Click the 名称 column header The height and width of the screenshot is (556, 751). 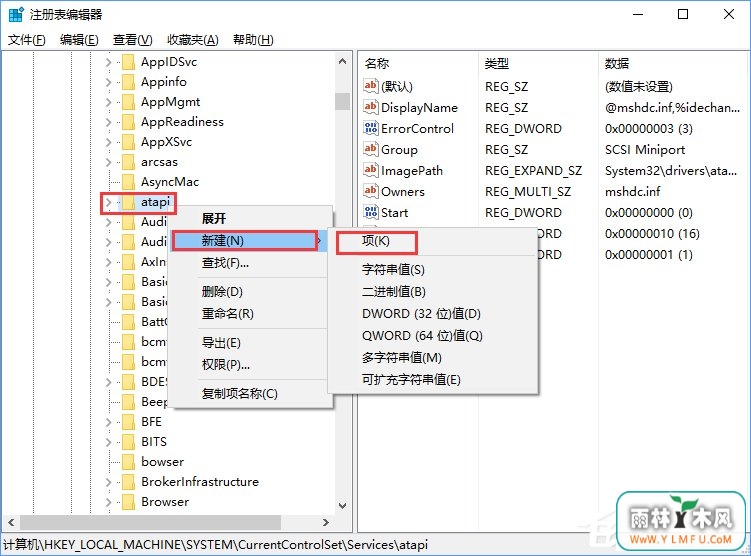[x=418, y=63]
